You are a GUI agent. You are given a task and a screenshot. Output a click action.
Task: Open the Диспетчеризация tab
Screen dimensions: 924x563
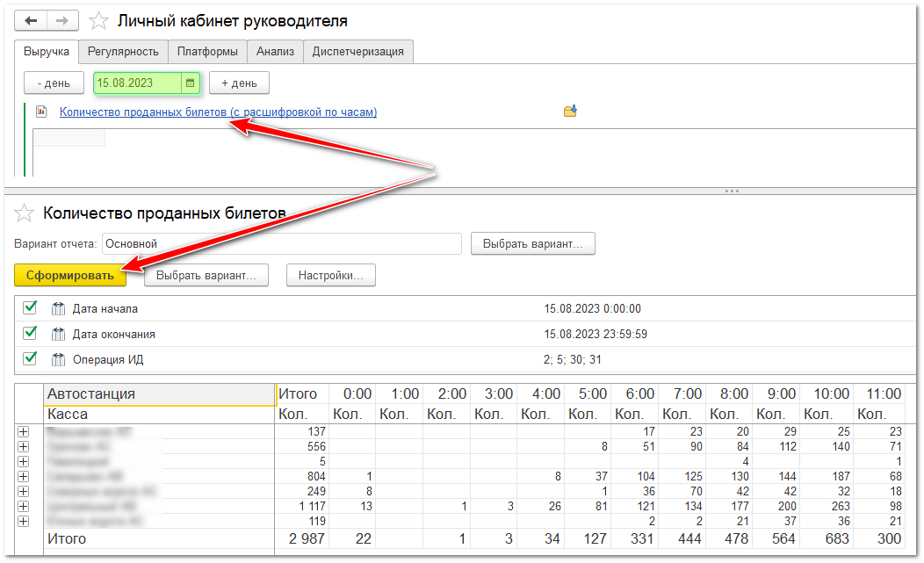[x=357, y=52]
